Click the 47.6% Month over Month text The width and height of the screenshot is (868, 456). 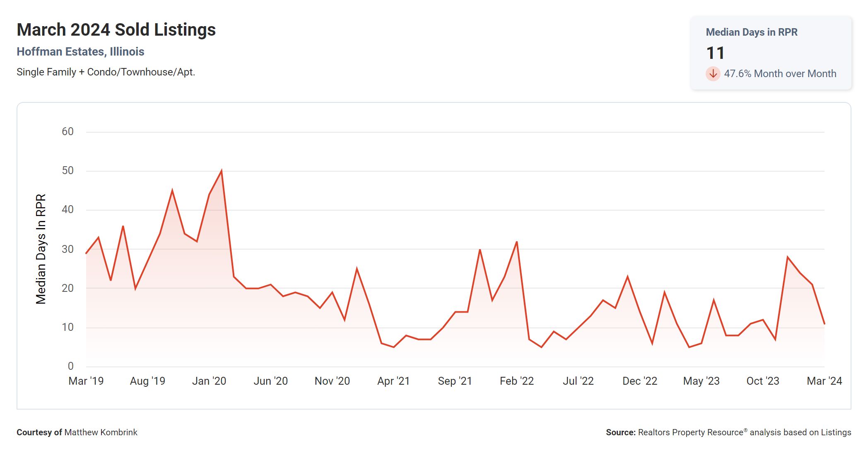pos(780,74)
